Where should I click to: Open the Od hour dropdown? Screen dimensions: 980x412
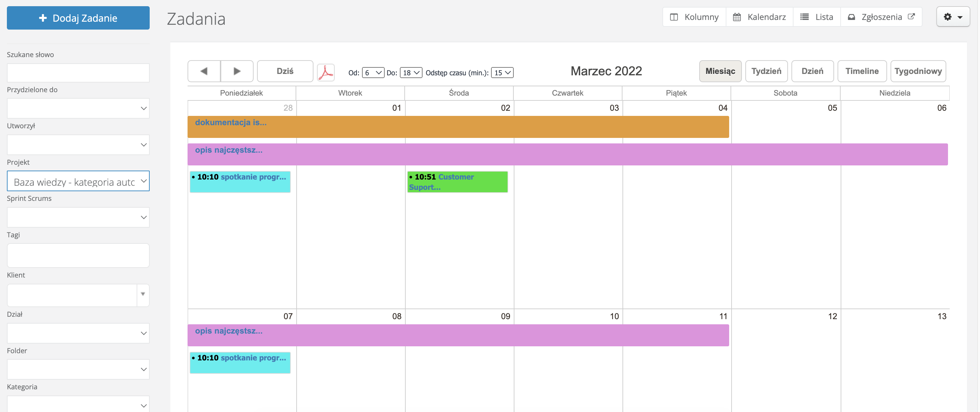click(x=372, y=73)
